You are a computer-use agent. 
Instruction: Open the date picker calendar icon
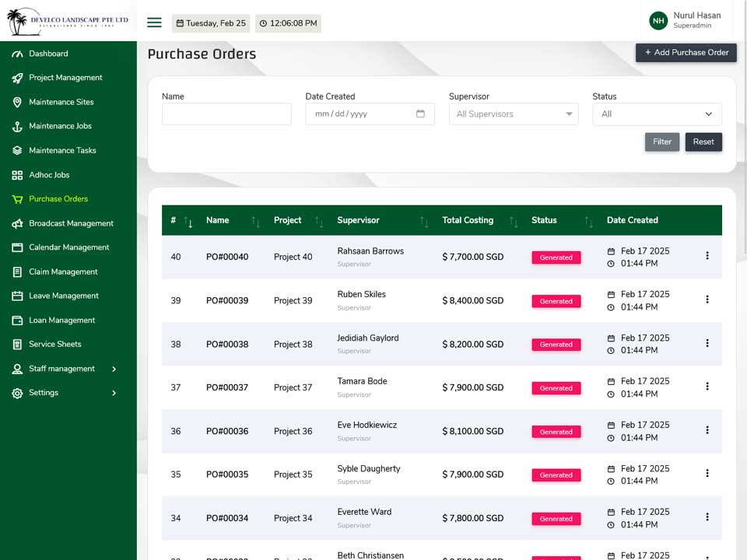420,114
